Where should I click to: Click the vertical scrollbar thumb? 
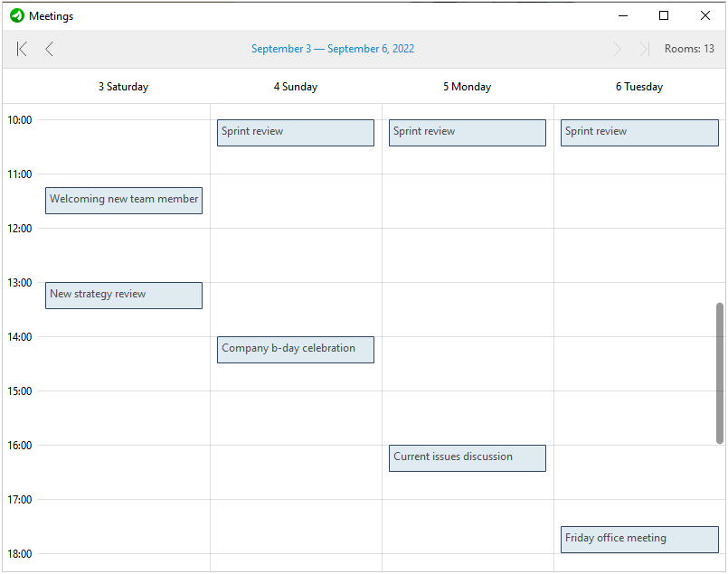(x=720, y=372)
